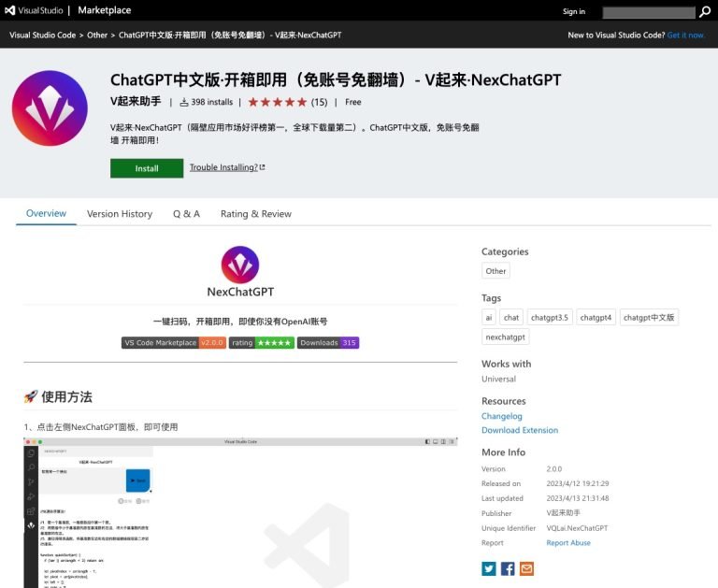
Task: Click identifier VQLai.NexChatGPT
Action: coord(577,528)
